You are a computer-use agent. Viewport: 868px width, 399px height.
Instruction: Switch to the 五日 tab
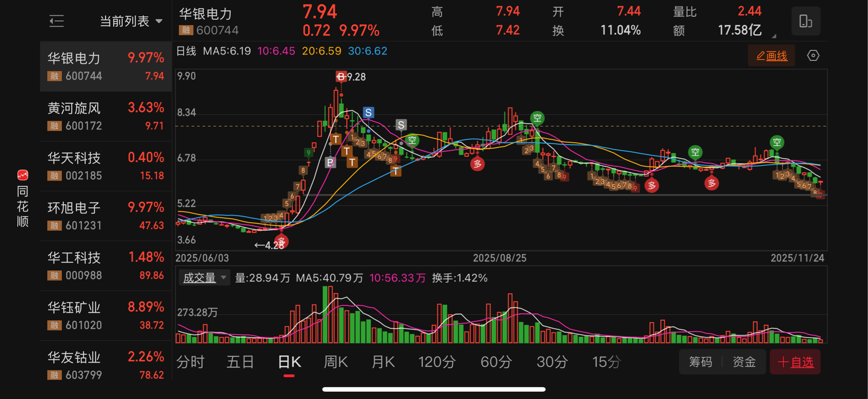(x=240, y=362)
